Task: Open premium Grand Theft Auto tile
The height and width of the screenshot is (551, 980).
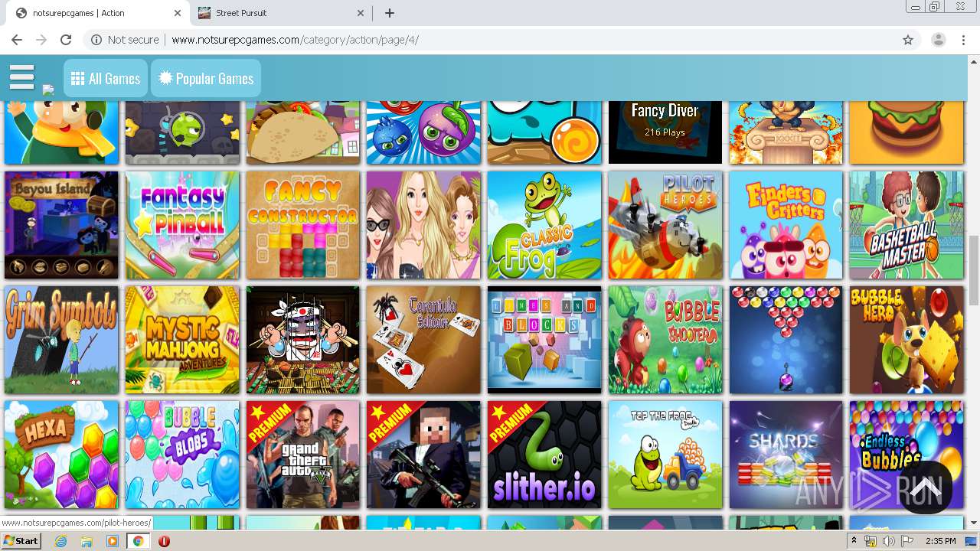Action: coord(302,455)
